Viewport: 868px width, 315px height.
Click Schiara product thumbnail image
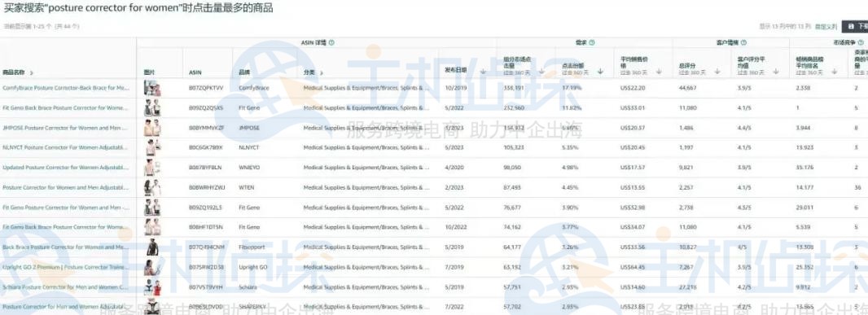point(152,287)
